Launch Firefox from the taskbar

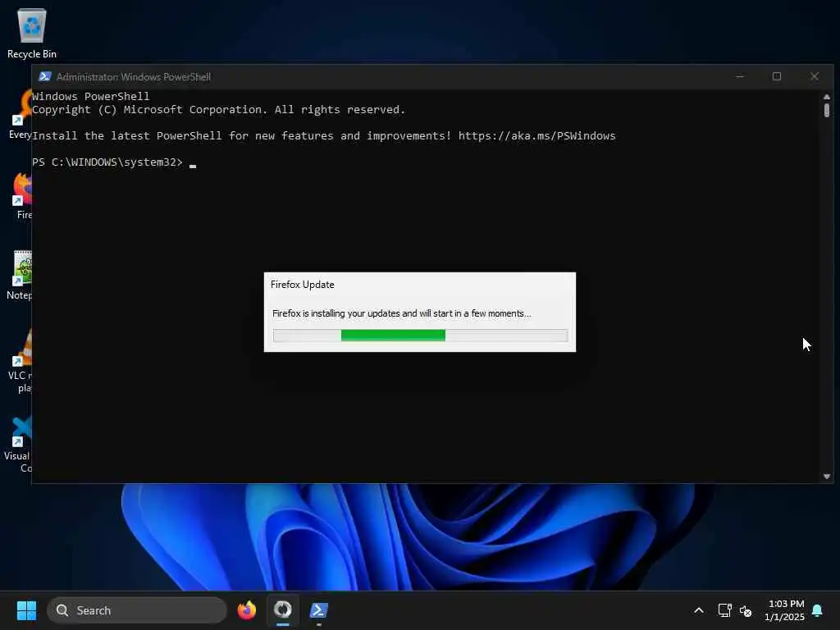246,610
